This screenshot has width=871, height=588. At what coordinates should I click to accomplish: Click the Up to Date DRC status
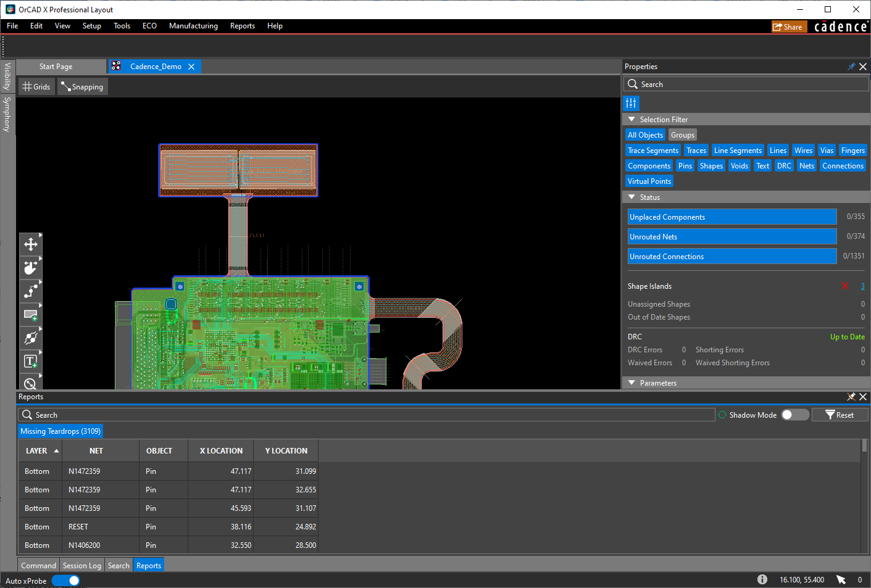[847, 337]
